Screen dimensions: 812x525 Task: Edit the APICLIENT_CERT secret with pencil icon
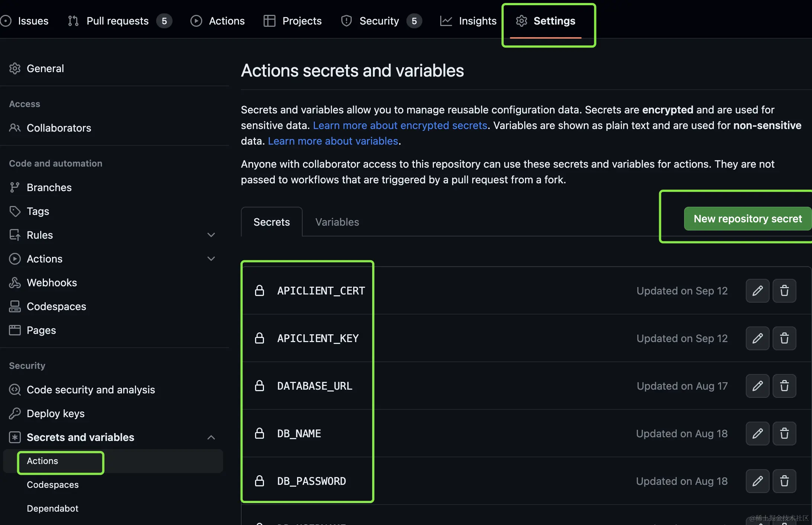click(x=757, y=291)
